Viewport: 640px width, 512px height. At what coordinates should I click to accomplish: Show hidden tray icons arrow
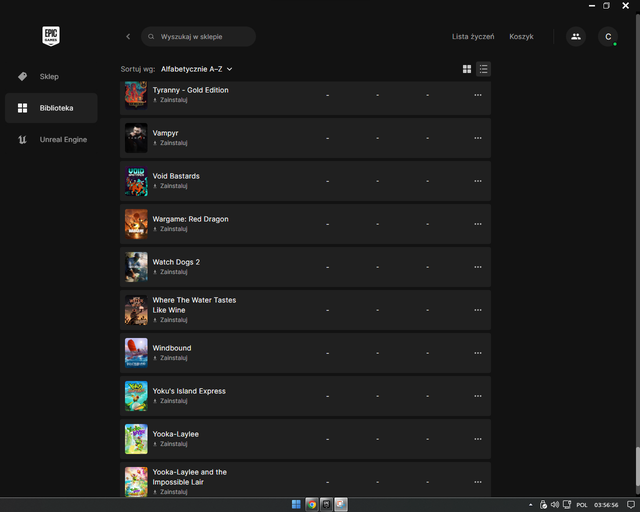[x=531, y=505]
